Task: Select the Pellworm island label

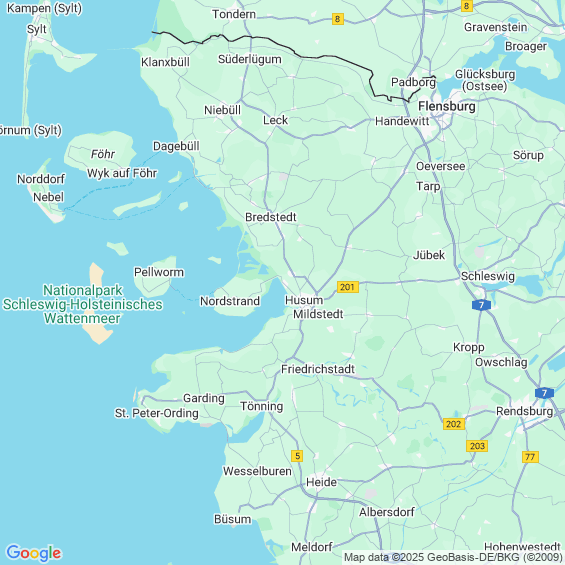Action: coord(159,272)
